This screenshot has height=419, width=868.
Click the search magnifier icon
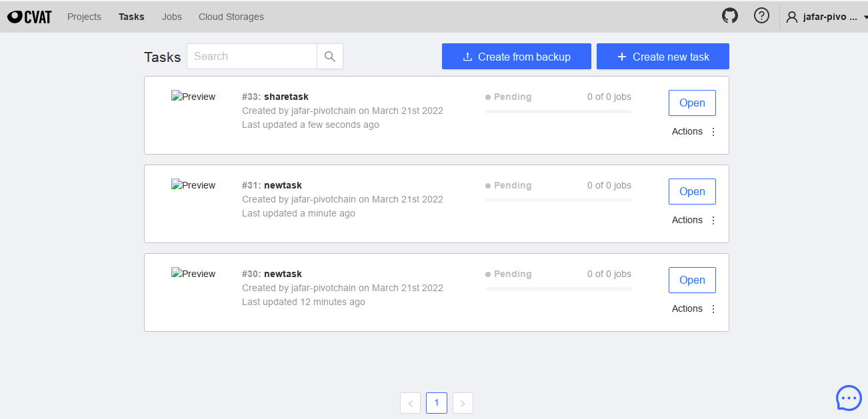(x=329, y=57)
